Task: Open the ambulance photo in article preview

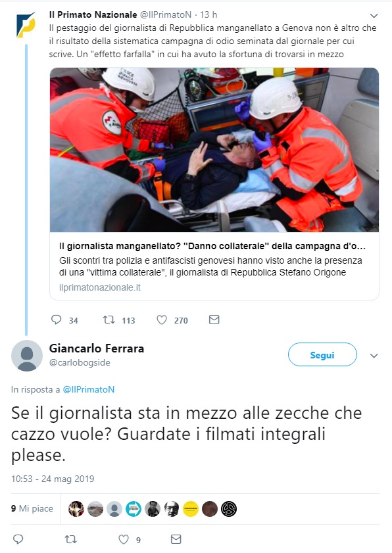Action: click(214, 149)
